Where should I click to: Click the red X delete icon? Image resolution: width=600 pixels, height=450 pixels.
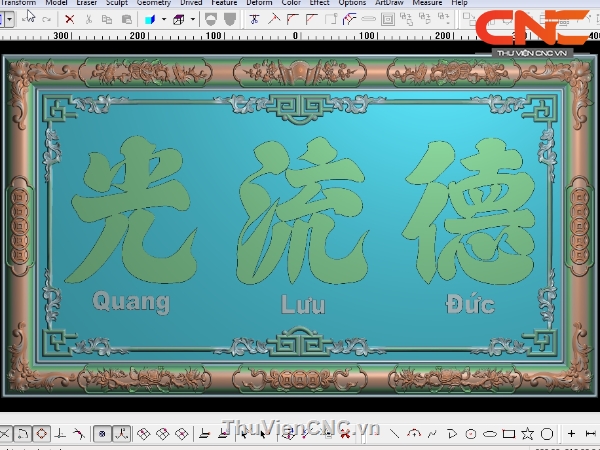[69, 19]
